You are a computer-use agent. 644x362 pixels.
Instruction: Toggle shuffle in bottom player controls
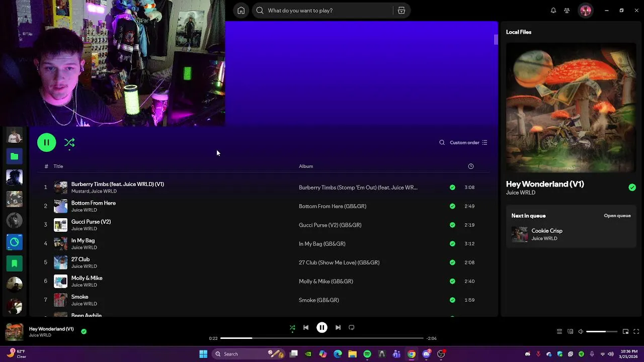(292, 328)
